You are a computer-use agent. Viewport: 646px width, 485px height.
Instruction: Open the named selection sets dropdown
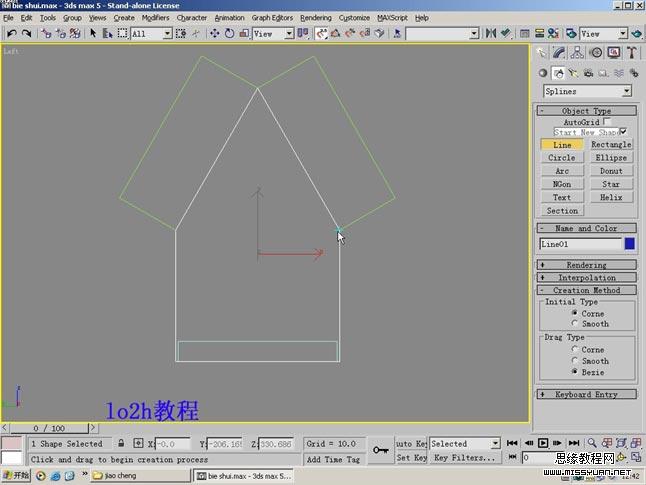pyautogui.click(x=442, y=34)
